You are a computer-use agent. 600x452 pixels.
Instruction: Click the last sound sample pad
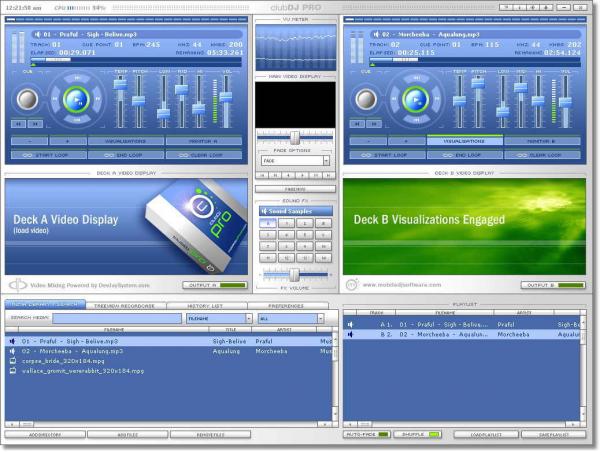323,258
